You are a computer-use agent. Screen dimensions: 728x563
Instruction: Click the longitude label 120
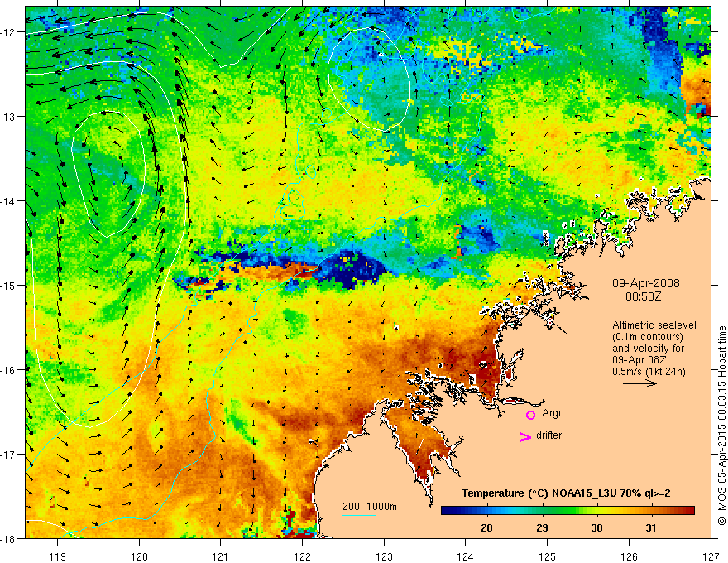tap(139, 556)
